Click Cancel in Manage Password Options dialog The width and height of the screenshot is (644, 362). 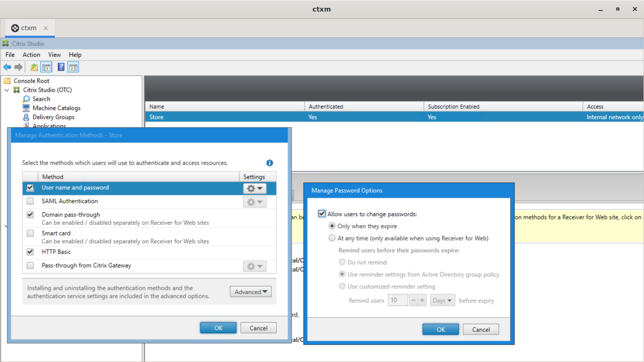(481, 329)
